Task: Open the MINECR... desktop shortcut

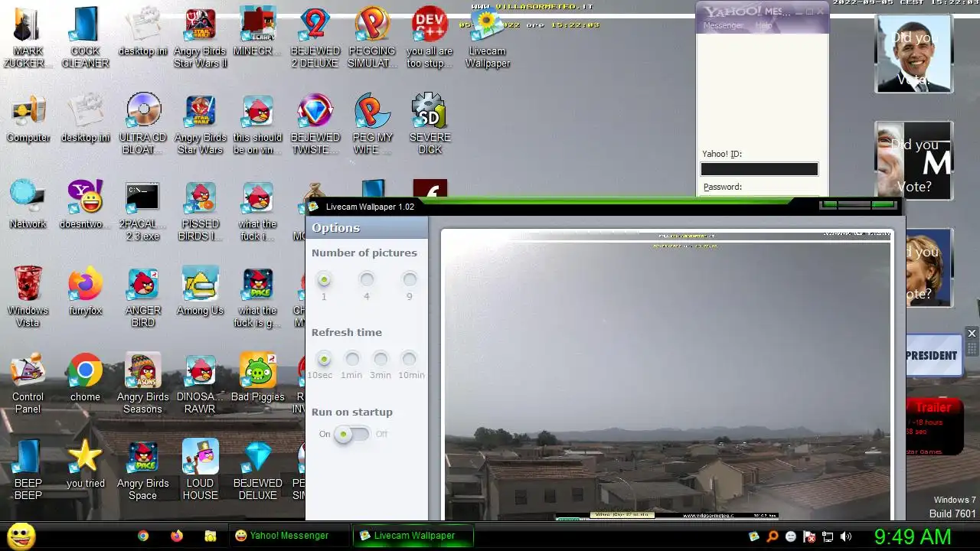Action: coord(257,31)
